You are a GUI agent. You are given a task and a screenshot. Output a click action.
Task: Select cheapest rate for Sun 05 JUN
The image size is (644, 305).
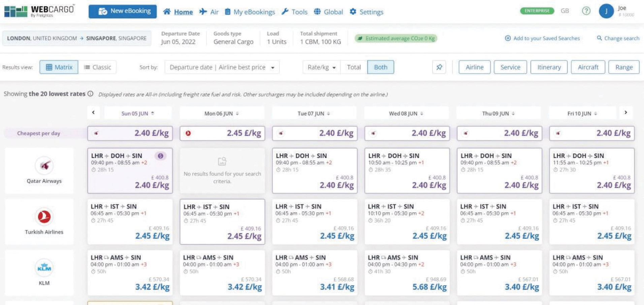click(130, 133)
